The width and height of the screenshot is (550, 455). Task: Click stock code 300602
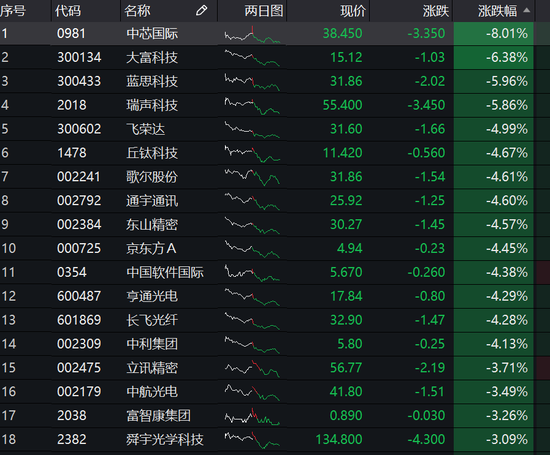(x=79, y=129)
